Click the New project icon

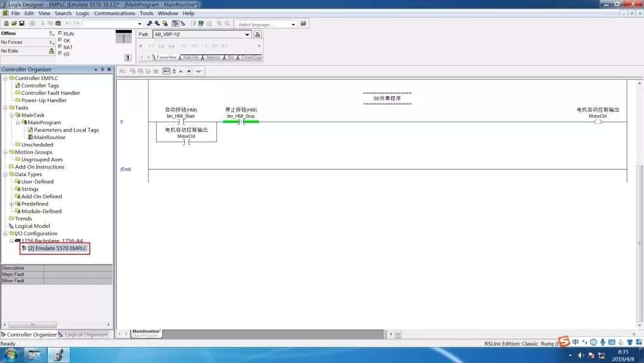(x=6, y=23)
